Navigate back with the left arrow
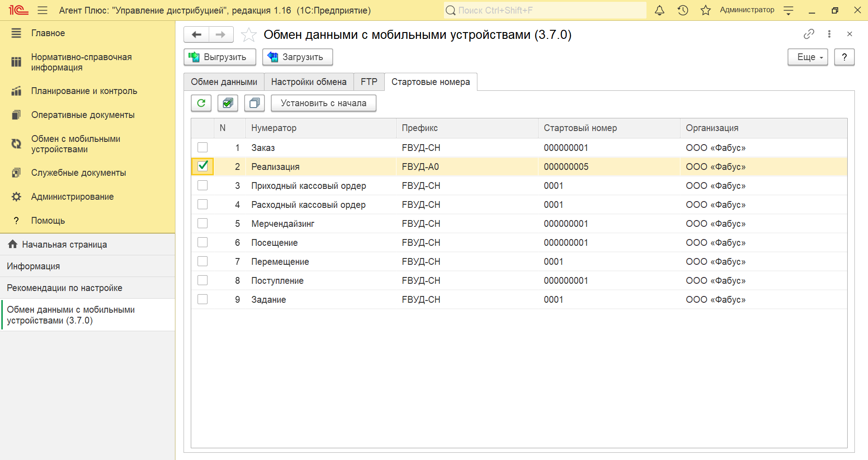Viewport: 868px width, 460px height. 197,35
